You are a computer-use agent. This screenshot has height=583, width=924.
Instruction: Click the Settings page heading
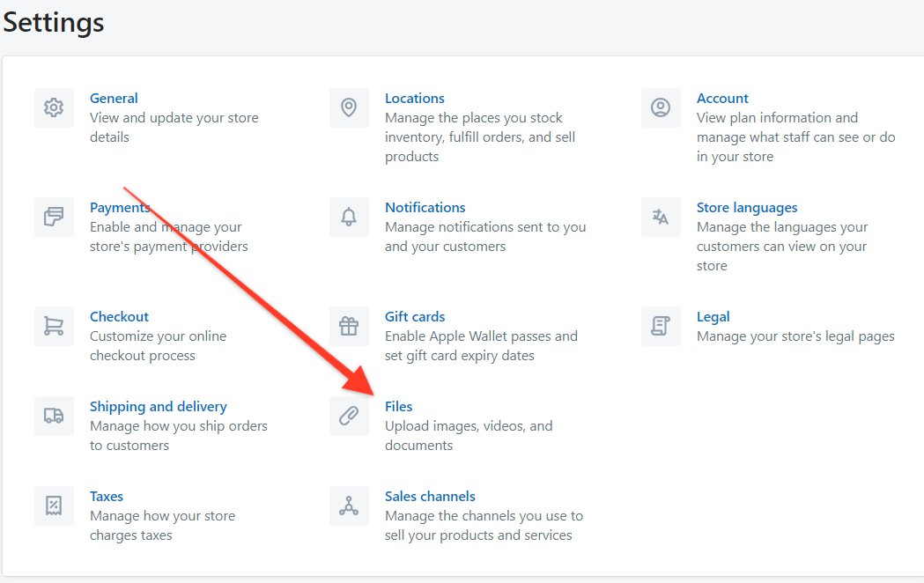pyautogui.click(x=54, y=22)
